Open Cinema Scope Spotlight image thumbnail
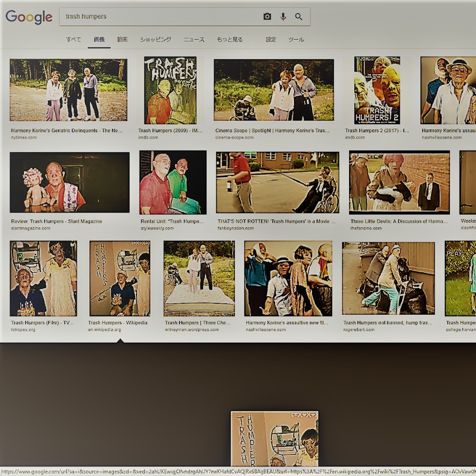The width and height of the screenshot is (476, 476). click(274, 90)
